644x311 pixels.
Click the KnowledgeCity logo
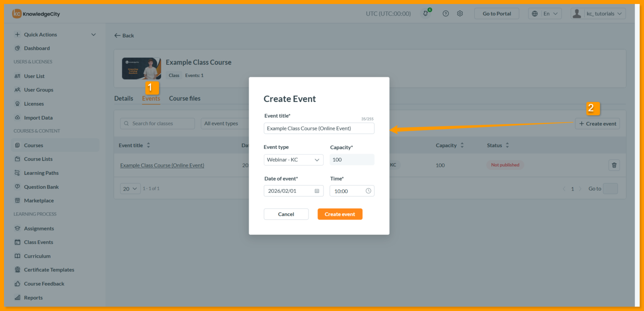pos(36,14)
